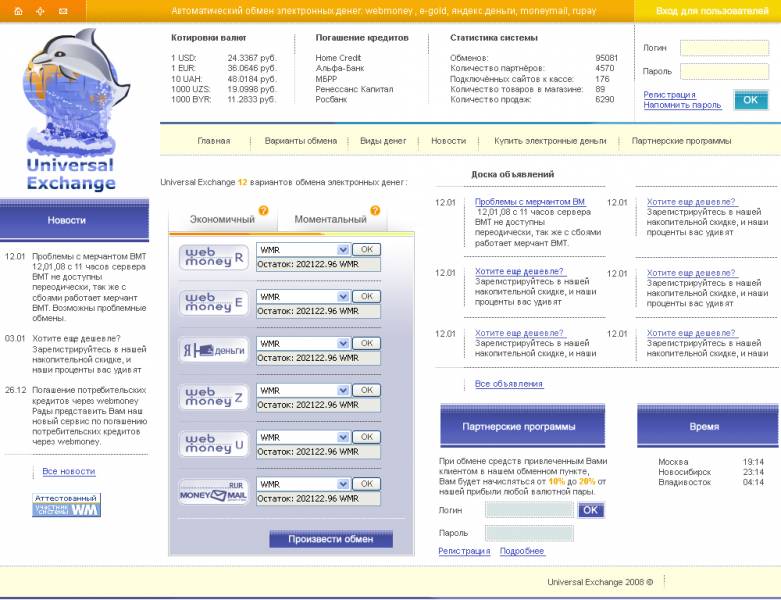Image resolution: width=781 pixels, height=600 pixels.
Task: Click OK button in MoneyMail row
Action: [x=367, y=483]
